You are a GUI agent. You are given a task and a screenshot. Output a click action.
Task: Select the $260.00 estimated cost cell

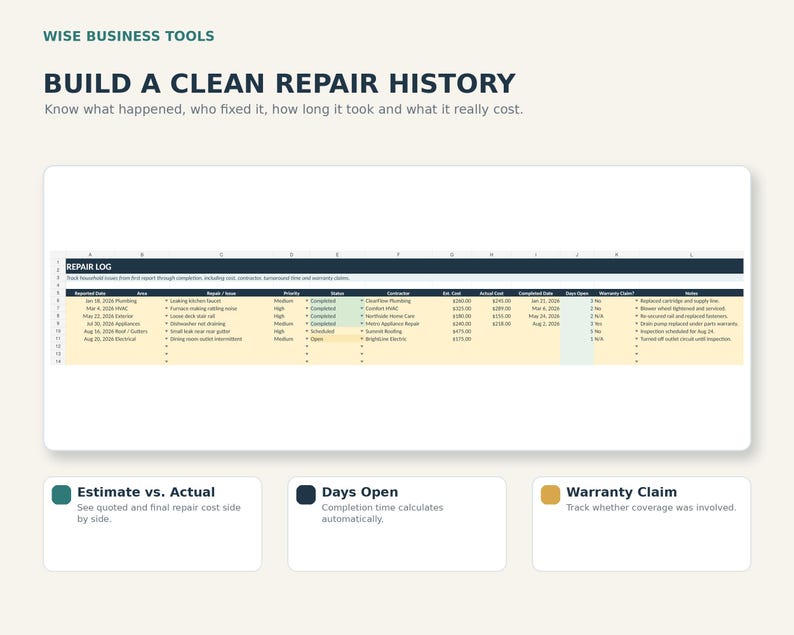(x=452, y=301)
